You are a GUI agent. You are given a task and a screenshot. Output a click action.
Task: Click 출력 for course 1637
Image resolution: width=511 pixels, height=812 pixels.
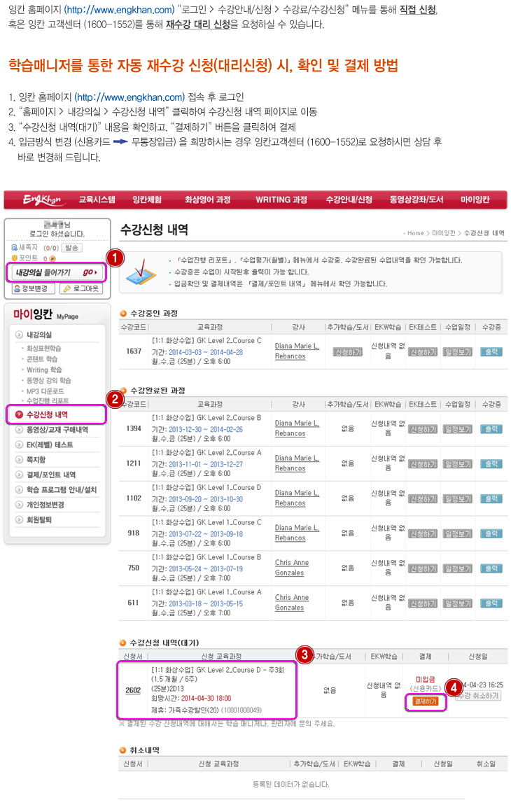tap(491, 352)
